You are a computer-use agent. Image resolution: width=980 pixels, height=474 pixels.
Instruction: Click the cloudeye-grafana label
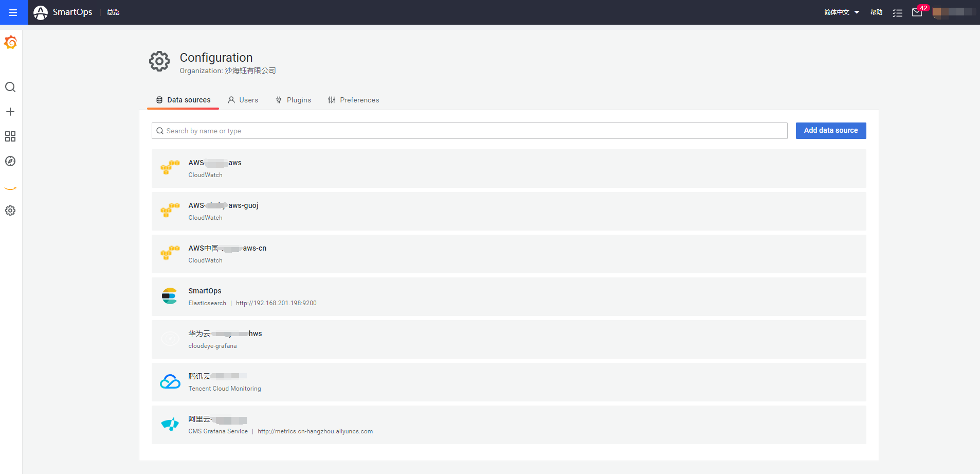coord(212,346)
